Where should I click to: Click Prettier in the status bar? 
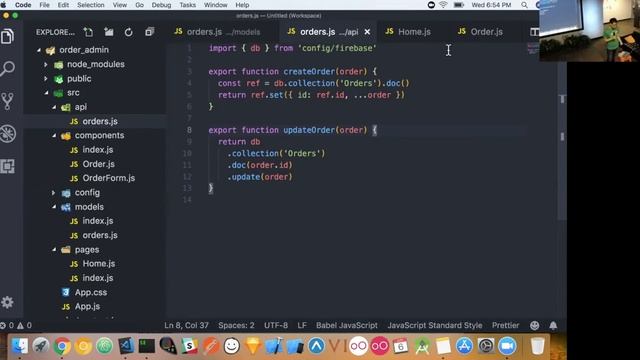click(505, 325)
